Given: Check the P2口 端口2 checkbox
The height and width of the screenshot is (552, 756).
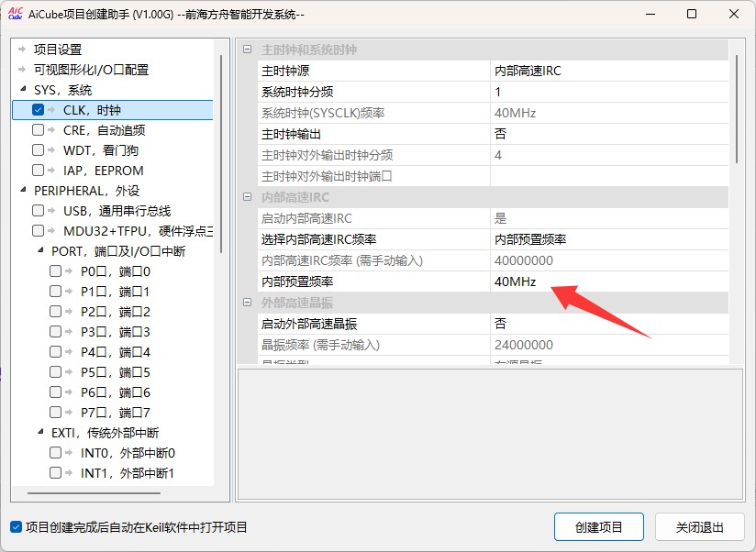Looking at the screenshot, I should click(x=55, y=312).
